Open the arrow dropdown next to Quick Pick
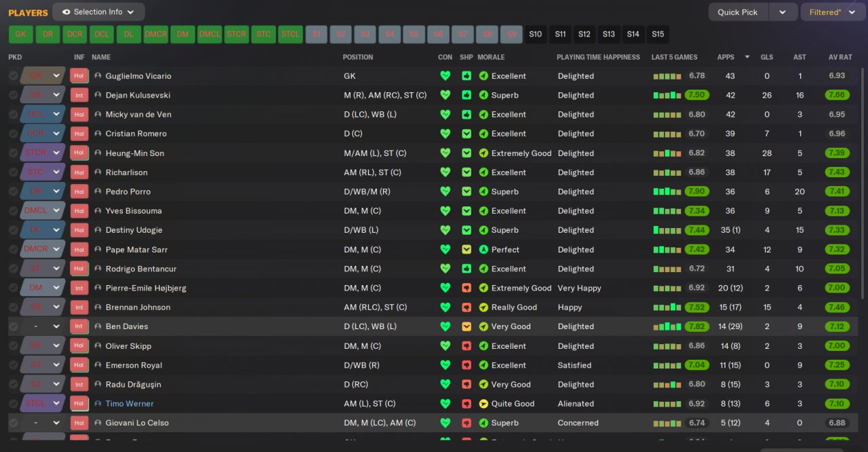The height and width of the screenshot is (452, 868). coord(783,12)
